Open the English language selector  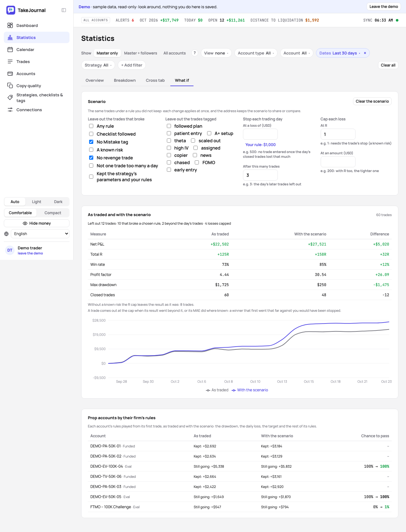pos(40,234)
